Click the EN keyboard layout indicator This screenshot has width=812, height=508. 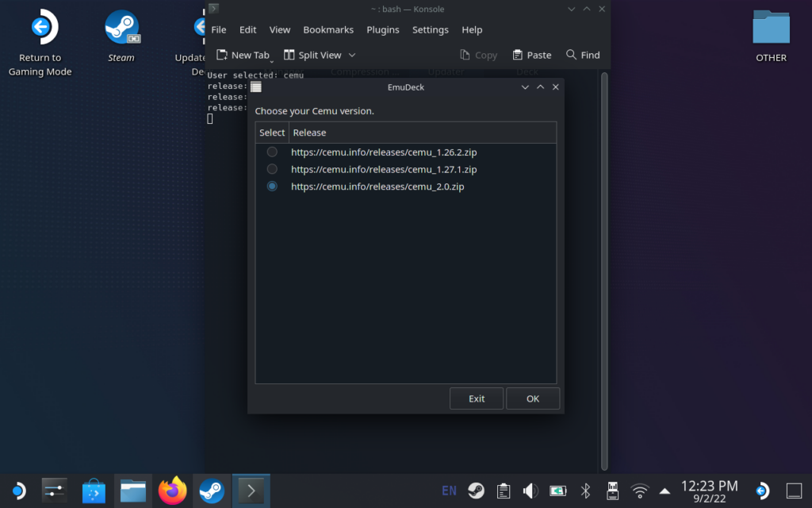[x=449, y=491]
